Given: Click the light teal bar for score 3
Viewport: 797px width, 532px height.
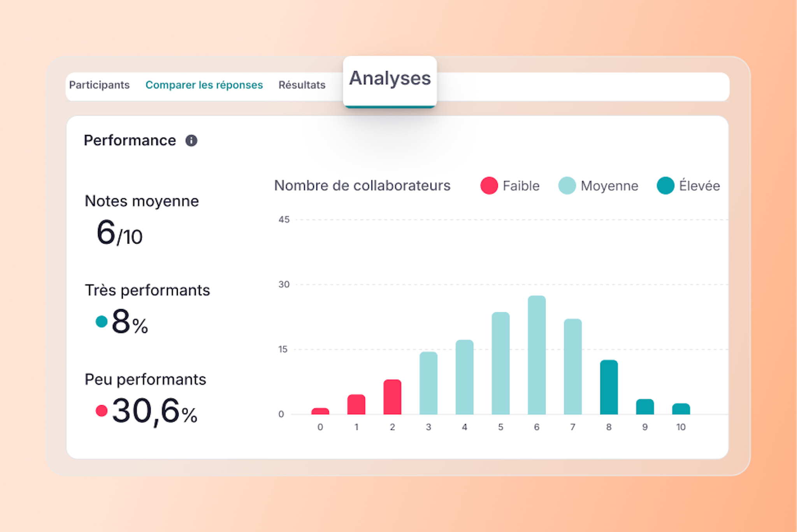Looking at the screenshot, I should point(428,383).
